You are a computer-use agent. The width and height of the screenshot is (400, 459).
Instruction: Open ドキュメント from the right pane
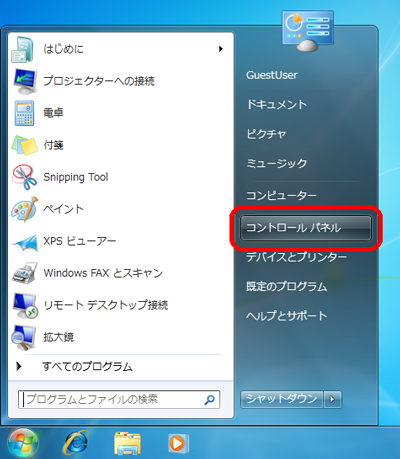[276, 105]
